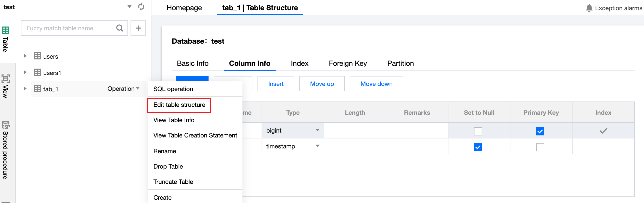Uncheck Primary Key for bigint row
This screenshot has height=203, width=644.
[540, 131]
